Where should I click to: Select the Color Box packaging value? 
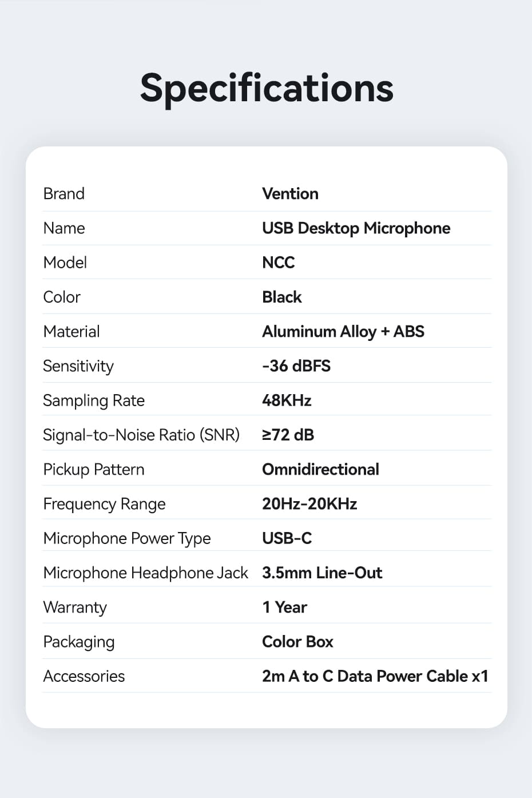click(x=297, y=642)
